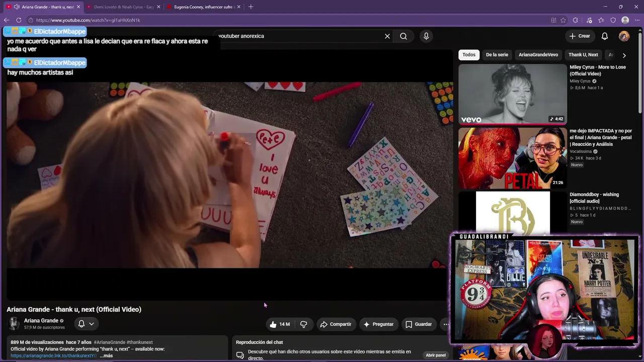Select the 'Thank U, Next' filter chip
The height and width of the screenshot is (362, 644).
pos(583,55)
